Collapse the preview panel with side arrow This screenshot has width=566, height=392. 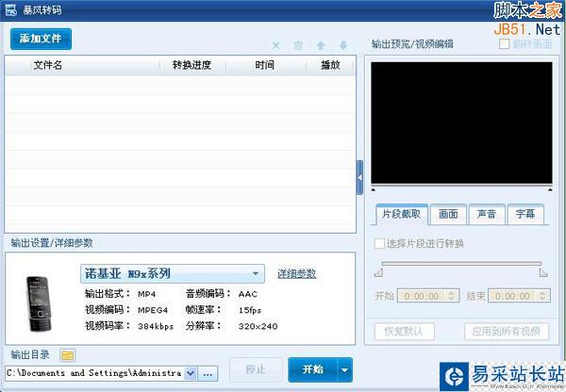359,178
